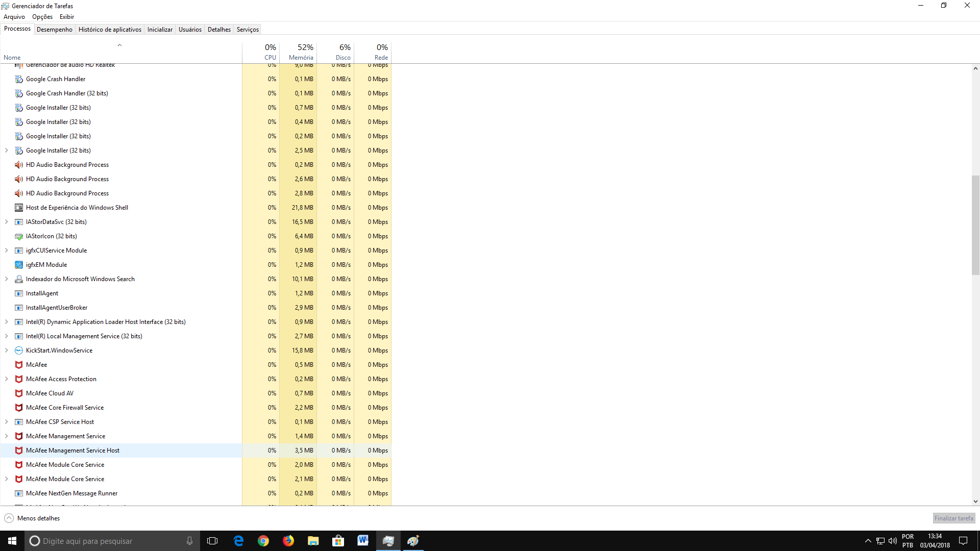Switch to the Detalhes tab
980x551 pixels.
(219, 30)
